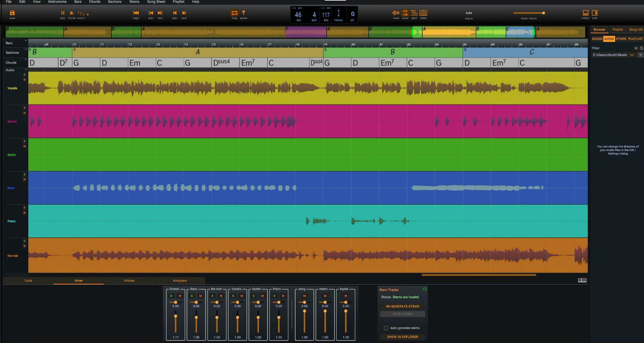
Task: Switch to the pitch view icon
Action: coord(414,13)
